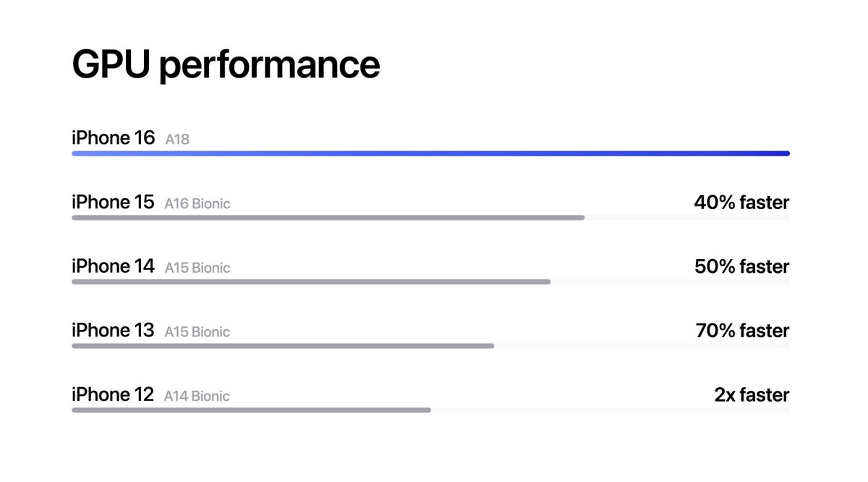Viewport: 868px width, 482px height.
Task: Click the blue iPhone 16 performance bar
Action: click(x=430, y=153)
